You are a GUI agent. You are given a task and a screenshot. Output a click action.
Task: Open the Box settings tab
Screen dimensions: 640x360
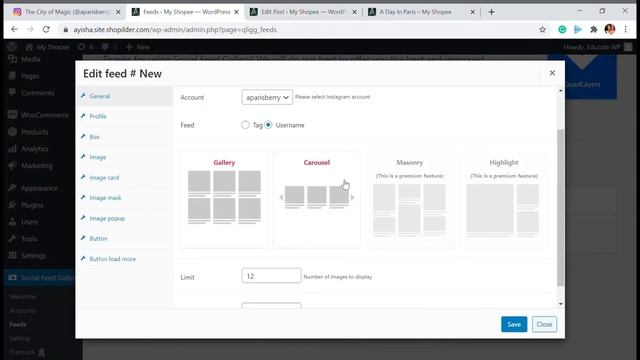pos(124,137)
